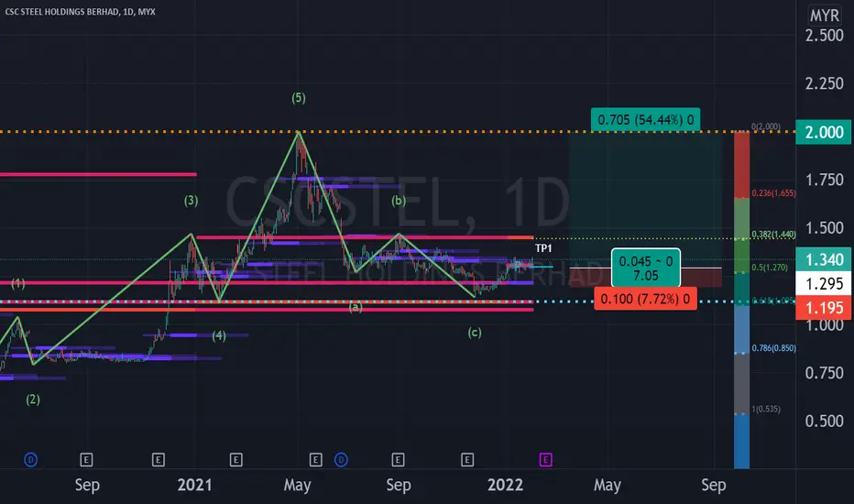The width and height of the screenshot is (854, 504).
Task: Click the 0(2.000) Fibonacci level label
Action: [766, 126]
